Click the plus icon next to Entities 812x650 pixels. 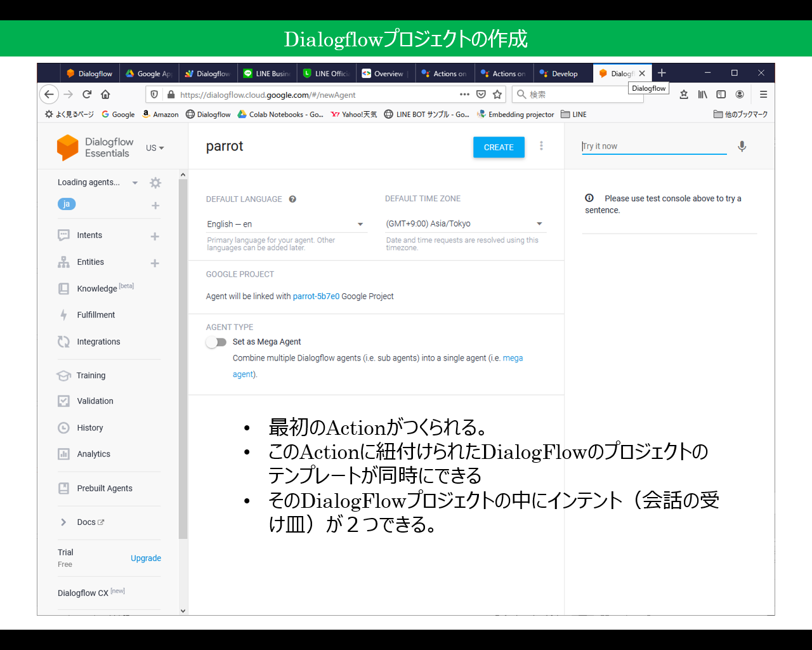[x=155, y=263]
